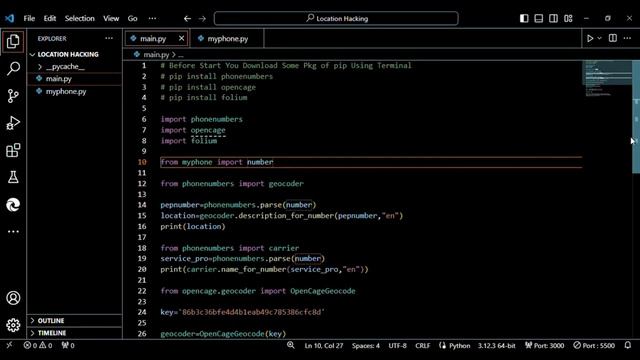Viewport: 640px width, 360px height.
Task: Open the Microsoft Edge Tools icon
Action: point(13,204)
